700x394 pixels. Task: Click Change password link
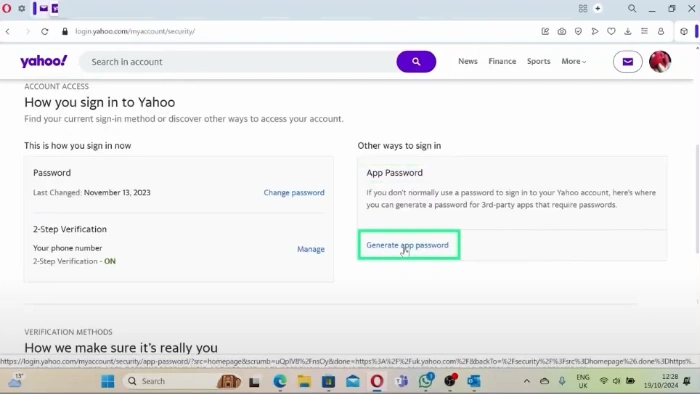294,192
